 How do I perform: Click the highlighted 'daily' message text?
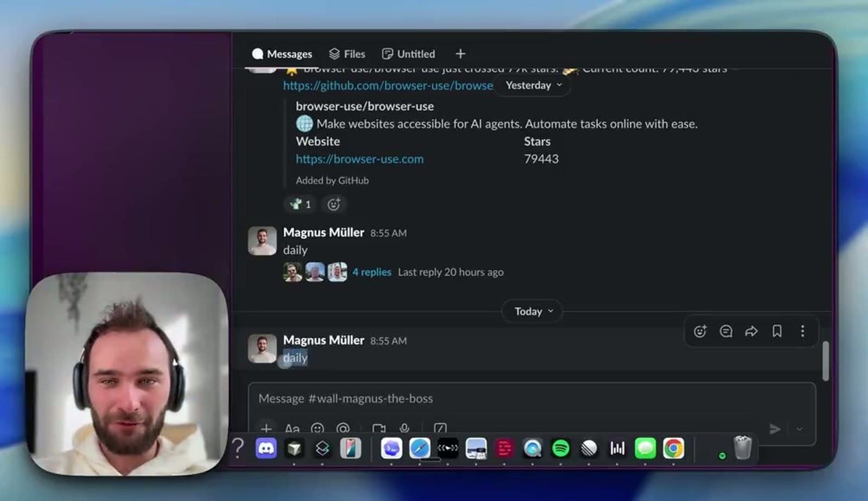click(x=295, y=358)
